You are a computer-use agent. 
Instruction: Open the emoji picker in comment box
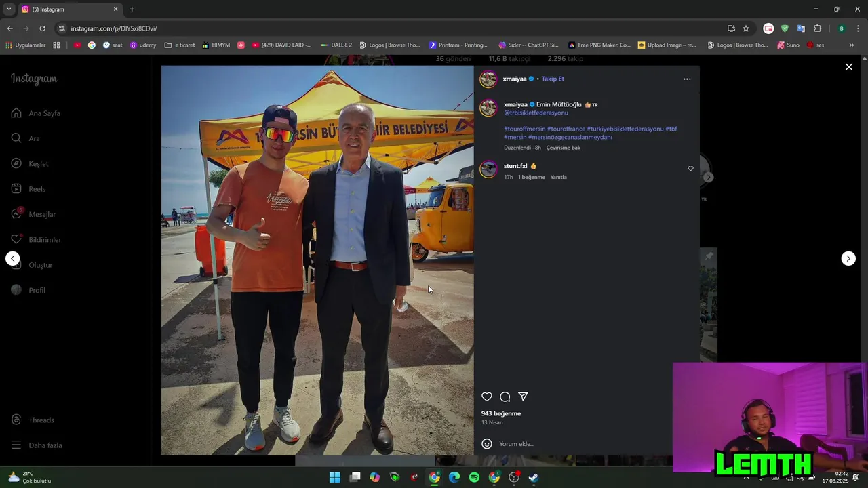(486, 443)
